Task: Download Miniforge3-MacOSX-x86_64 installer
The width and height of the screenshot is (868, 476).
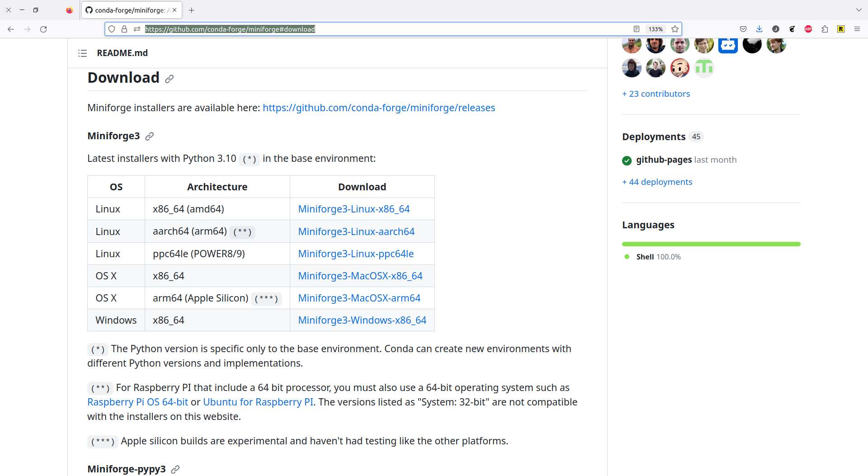Action: click(360, 276)
